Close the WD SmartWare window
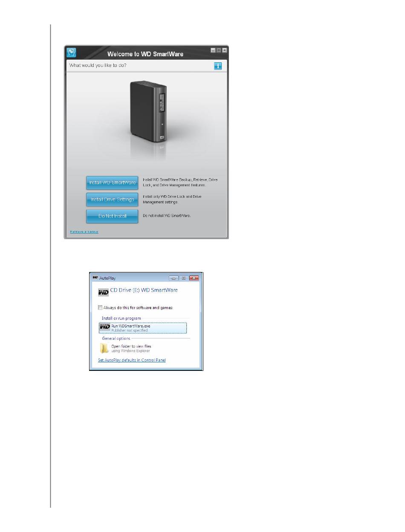The height and width of the screenshot is (532, 405). tap(225, 50)
